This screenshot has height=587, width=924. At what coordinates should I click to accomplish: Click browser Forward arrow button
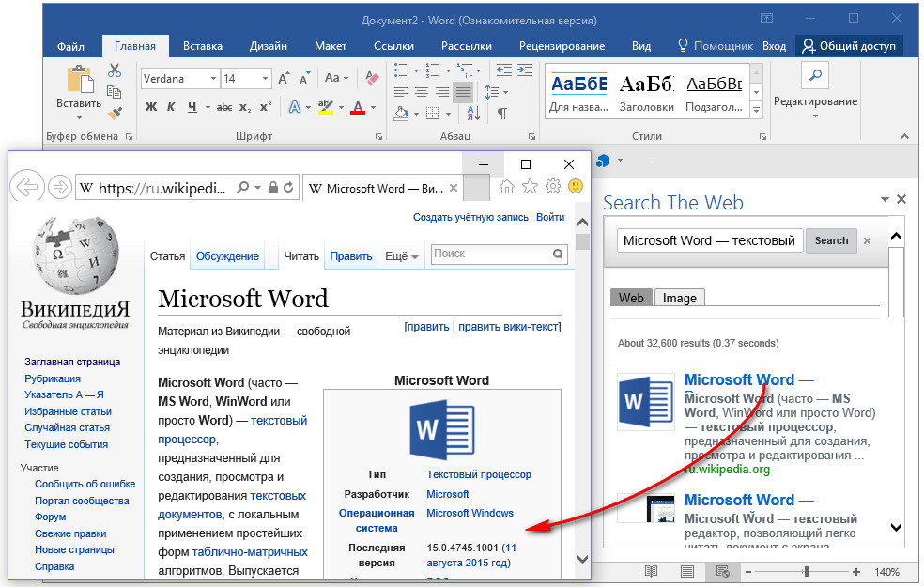tap(59, 188)
